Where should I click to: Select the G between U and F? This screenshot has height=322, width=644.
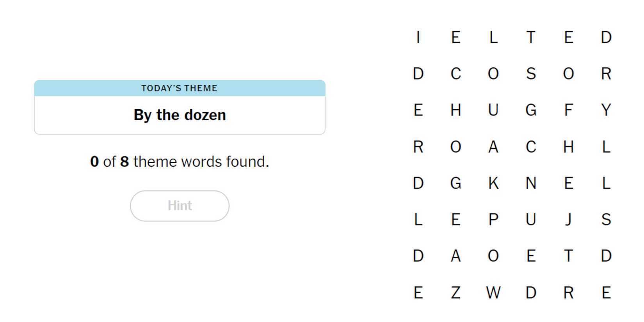pyautogui.click(x=531, y=110)
